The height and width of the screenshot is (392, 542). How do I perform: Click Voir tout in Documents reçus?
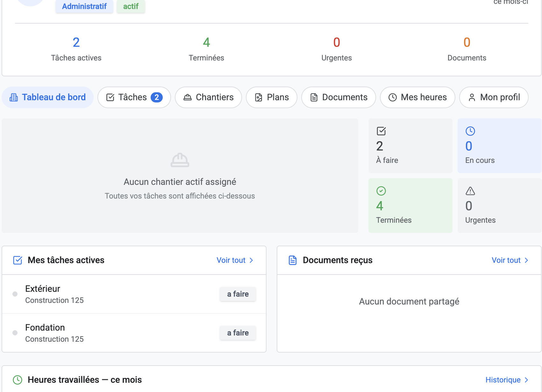point(506,260)
